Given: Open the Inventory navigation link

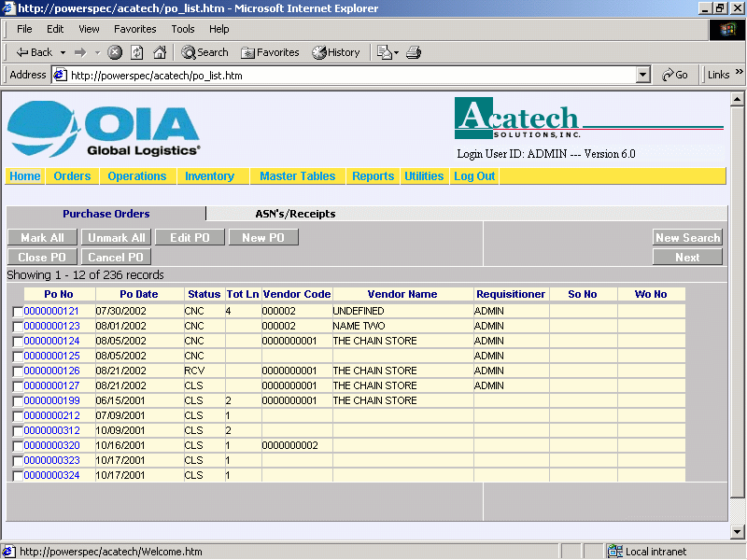Looking at the screenshot, I should point(209,176).
